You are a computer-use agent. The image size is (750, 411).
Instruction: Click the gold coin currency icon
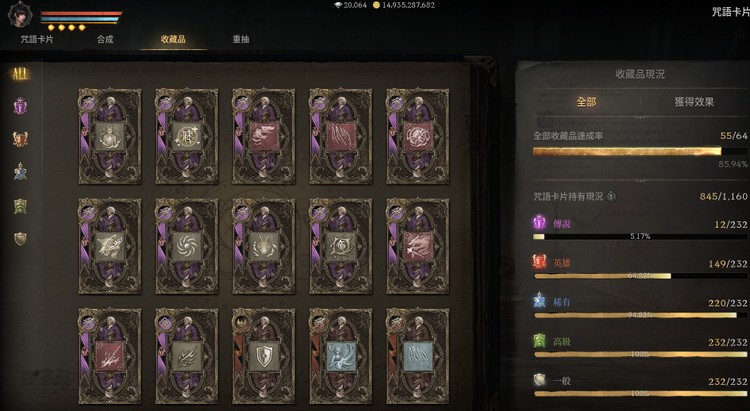(376, 5)
